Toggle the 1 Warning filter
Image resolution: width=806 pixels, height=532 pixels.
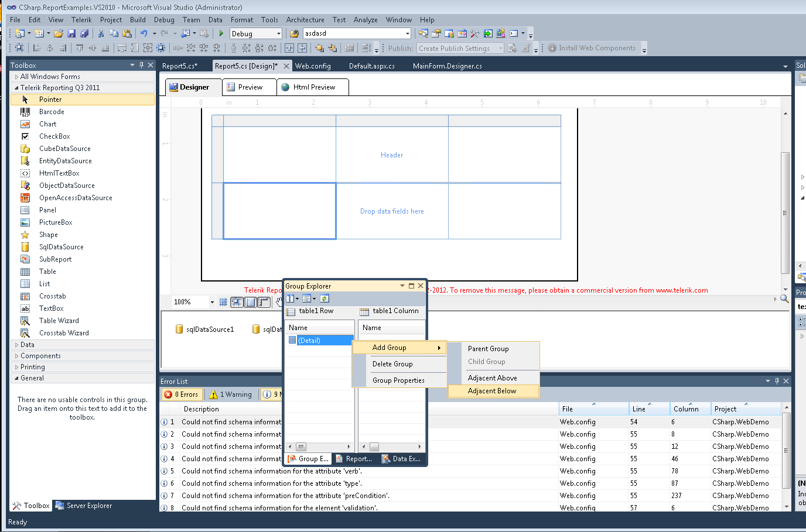[231, 394]
